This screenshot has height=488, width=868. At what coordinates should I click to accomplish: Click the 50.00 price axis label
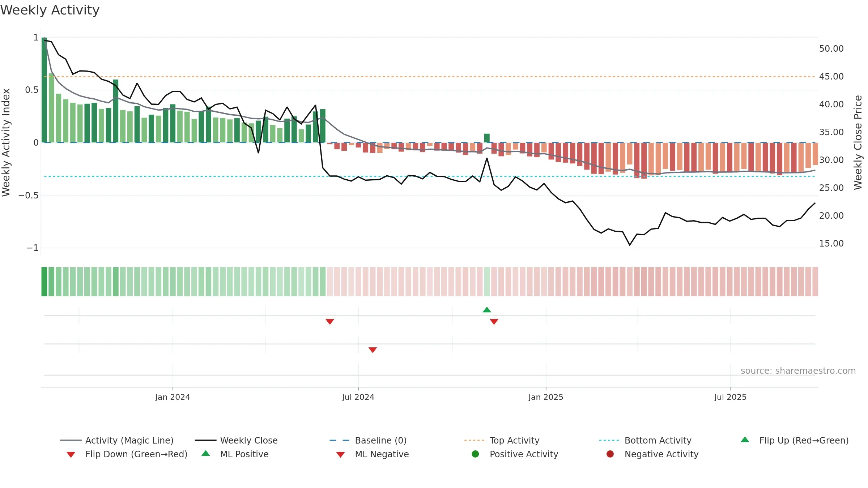pos(831,48)
